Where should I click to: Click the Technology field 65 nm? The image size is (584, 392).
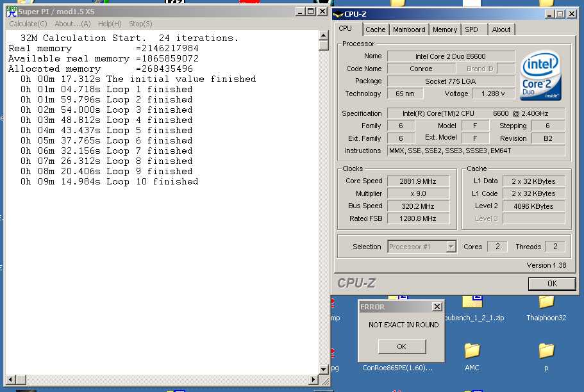pyautogui.click(x=405, y=94)
